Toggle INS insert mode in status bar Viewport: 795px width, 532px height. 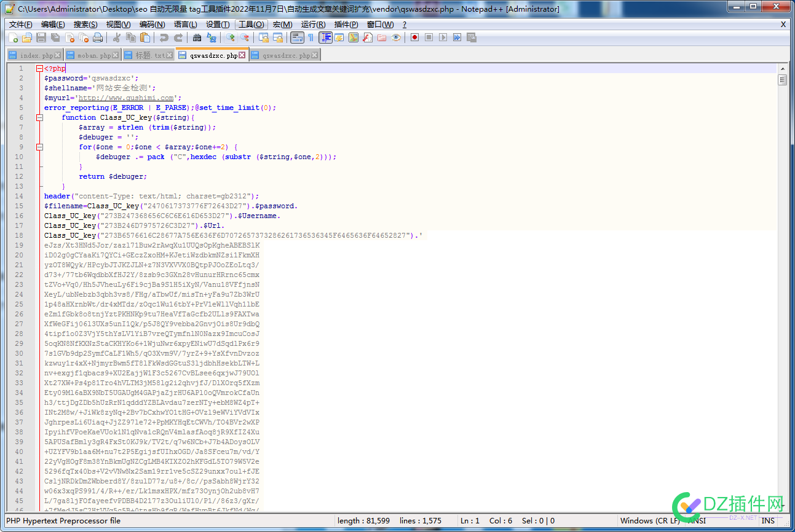(x=769, y=521)
